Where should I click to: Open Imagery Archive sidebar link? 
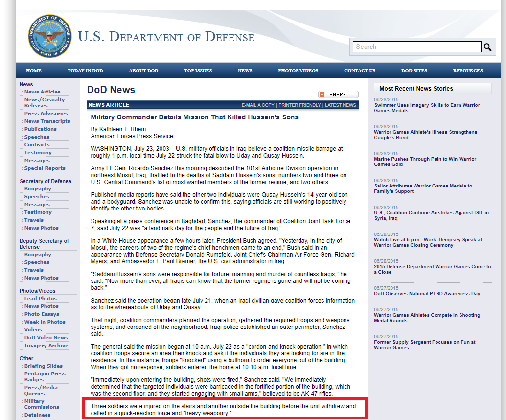(46, 346)
